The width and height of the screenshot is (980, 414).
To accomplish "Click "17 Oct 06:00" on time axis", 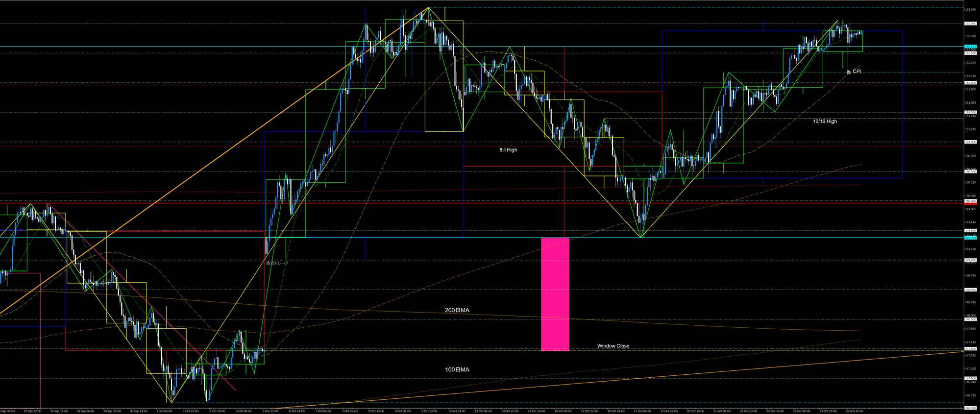I will click(x=642, y=411).
